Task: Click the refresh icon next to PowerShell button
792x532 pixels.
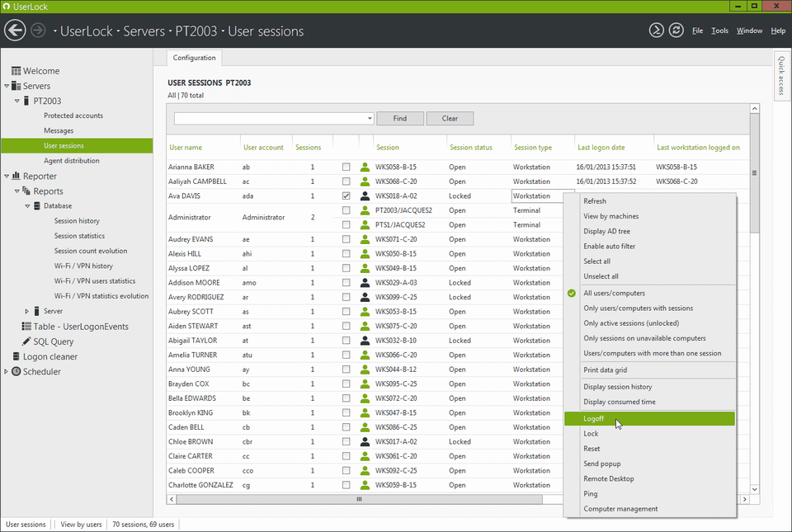Action: [676, 30]
